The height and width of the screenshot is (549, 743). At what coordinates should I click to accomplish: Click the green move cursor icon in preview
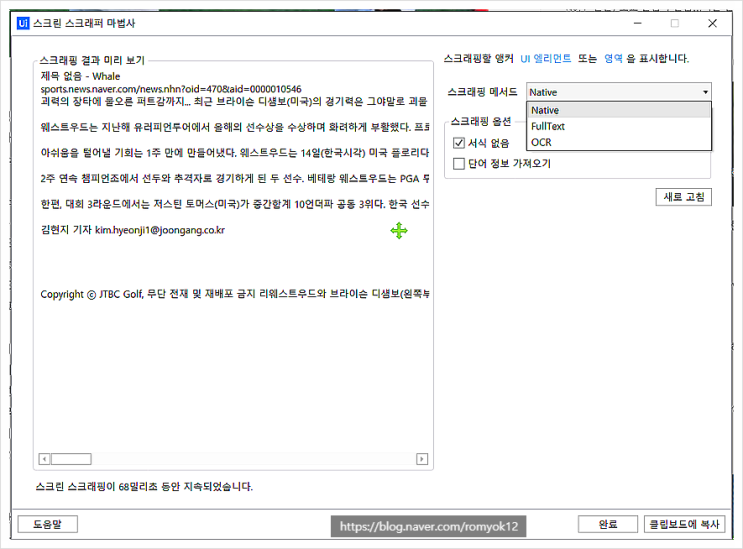tap(399, 231)
